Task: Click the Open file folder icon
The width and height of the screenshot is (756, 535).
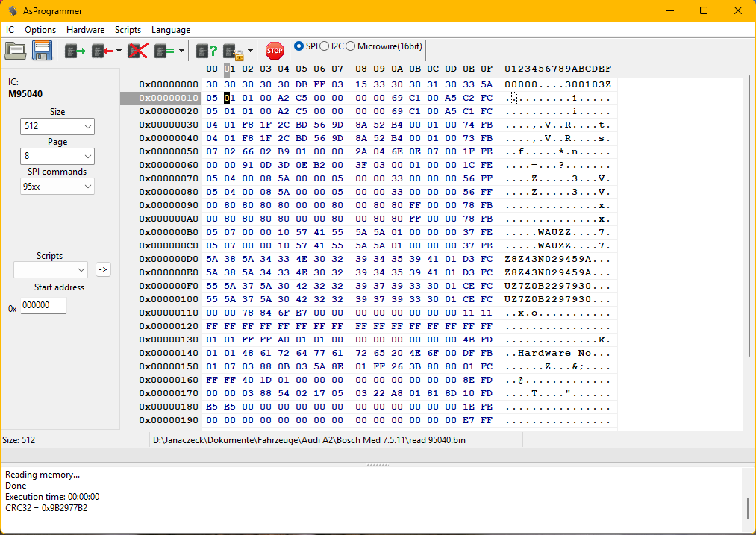Action: (15, 51)
